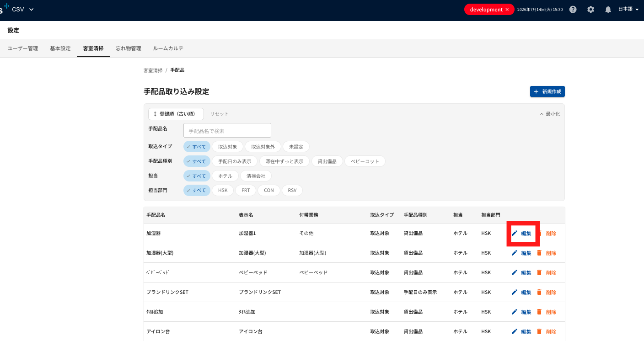Toggle the 取込対象外 filter chip
Screen dimensions: 644x341
pos(263,147)
